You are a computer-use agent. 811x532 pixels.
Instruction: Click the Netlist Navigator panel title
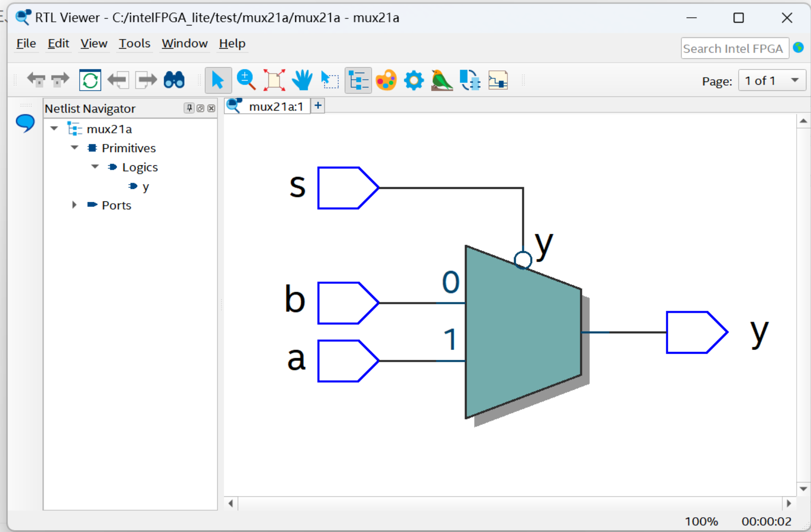click(x=90, y=109)
